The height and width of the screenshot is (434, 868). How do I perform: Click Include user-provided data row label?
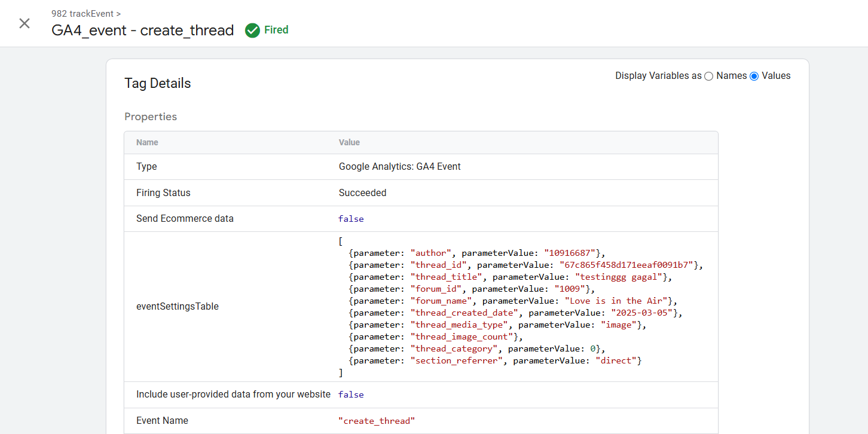pyautogui.click(x=233, y=394)
